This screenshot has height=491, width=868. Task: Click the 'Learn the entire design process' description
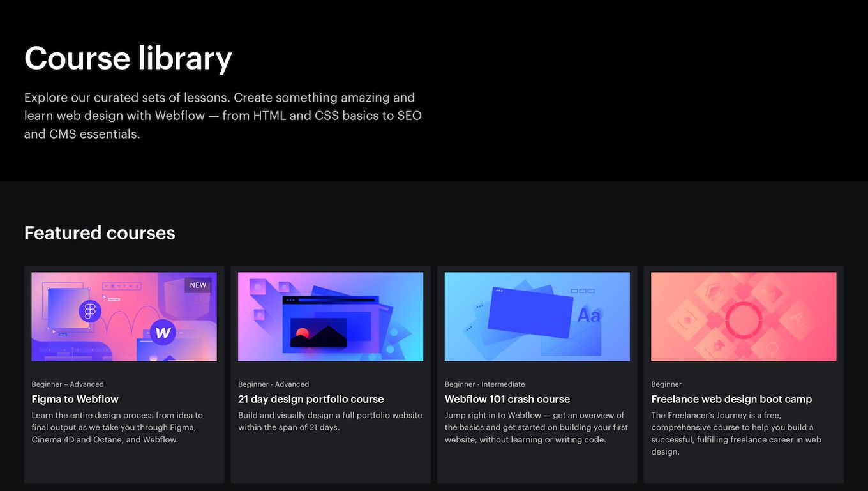point(117,427)
